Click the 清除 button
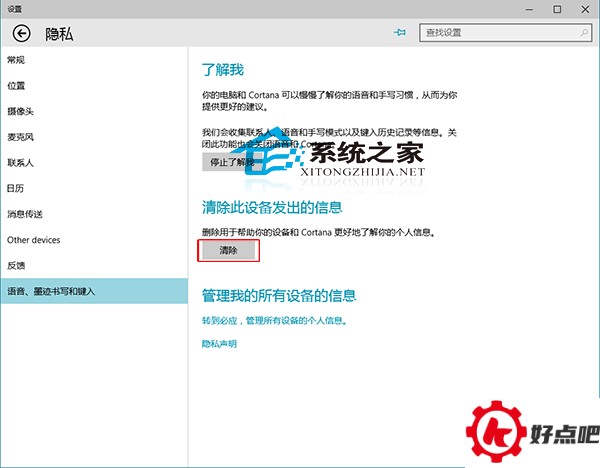This screenshot has width=600, height=468. (x=228, y=251)
